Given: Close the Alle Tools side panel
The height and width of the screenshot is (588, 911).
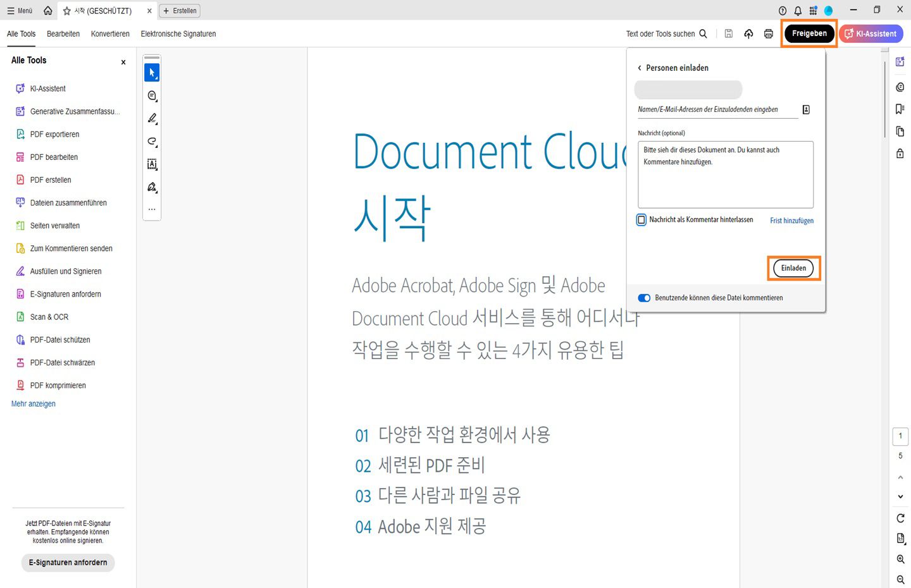Looking at the screenshot, I should coord(123,62).
